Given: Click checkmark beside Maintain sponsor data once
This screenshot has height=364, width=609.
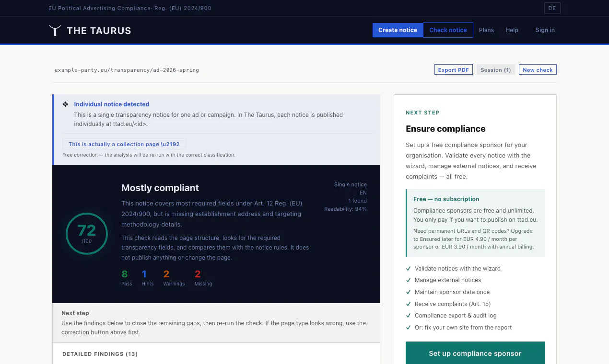Looking at the screenshot, I should coord(409,292).
